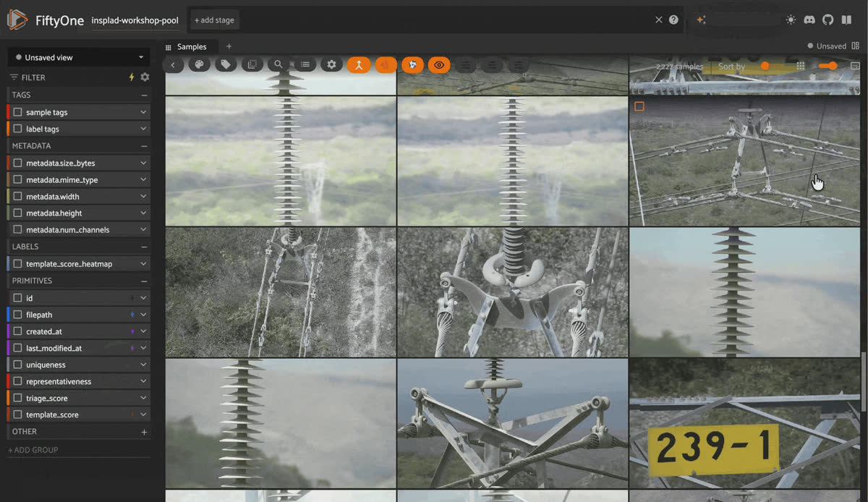Open the hovered tower crossarm sample
This screenshot has height=502, width=868.
coord(744,161)
